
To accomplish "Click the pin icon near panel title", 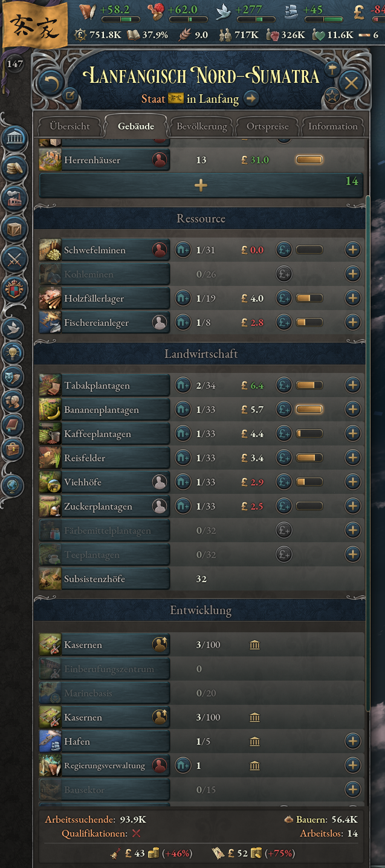I will 332,70.
